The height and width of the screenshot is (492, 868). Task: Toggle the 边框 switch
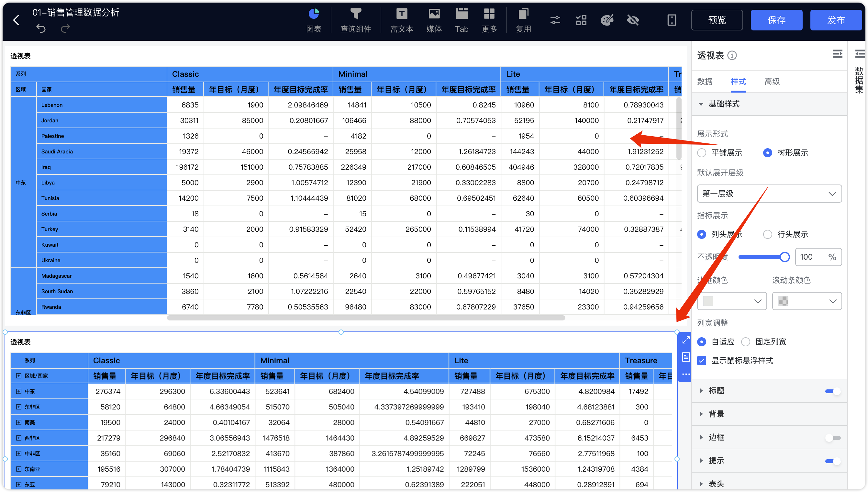[832, 438]
